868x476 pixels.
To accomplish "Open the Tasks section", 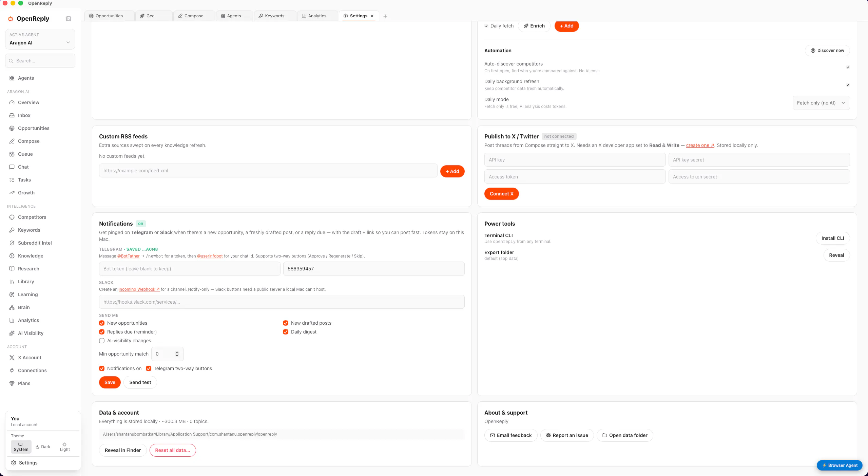I will (x=40, y=180).
